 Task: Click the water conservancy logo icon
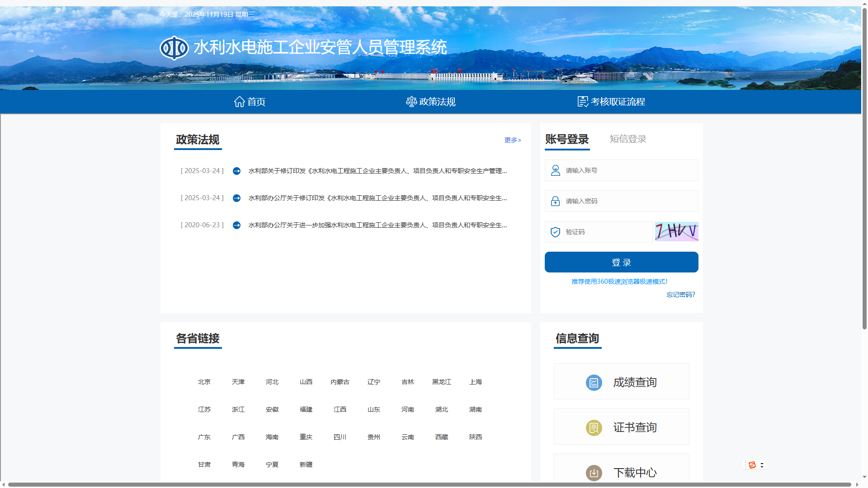tap(174, 48)
